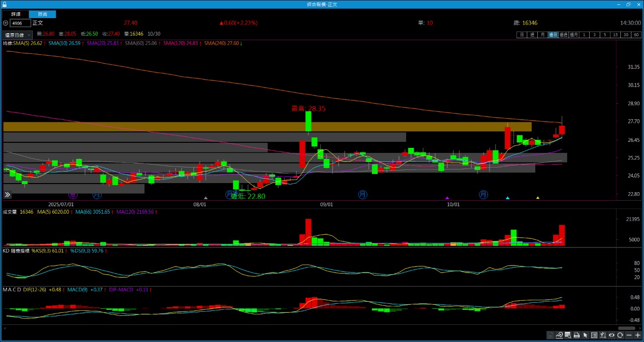Toggle the eye visibility icon
644x342 pixels.
click(612, 335)
